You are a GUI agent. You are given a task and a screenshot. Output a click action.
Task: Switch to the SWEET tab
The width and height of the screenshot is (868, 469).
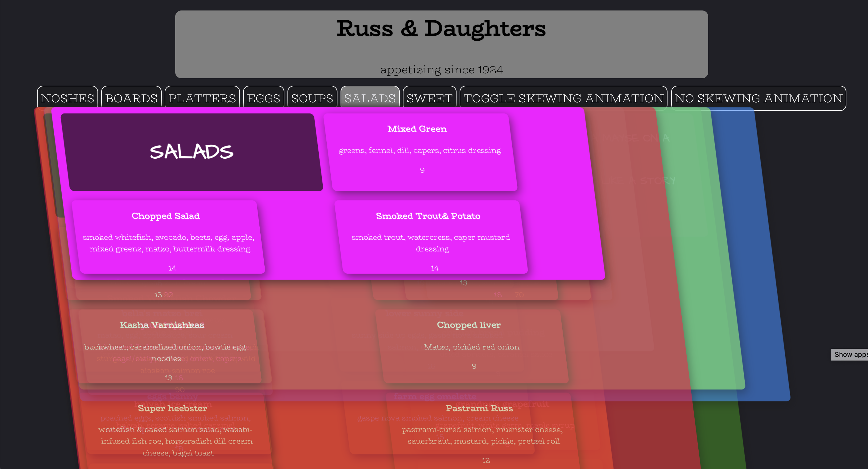(429, 98)
